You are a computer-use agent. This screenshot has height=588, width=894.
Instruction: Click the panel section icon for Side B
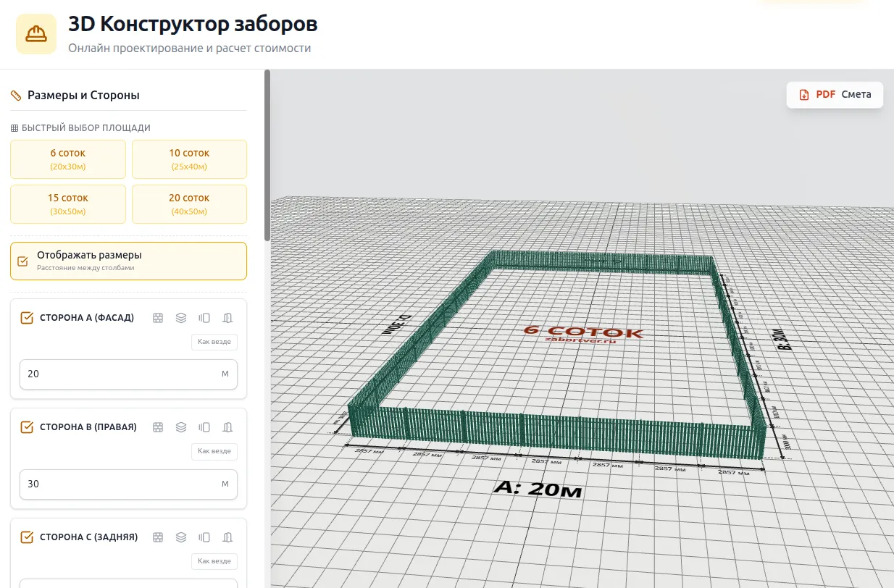[x=205, y=427]
